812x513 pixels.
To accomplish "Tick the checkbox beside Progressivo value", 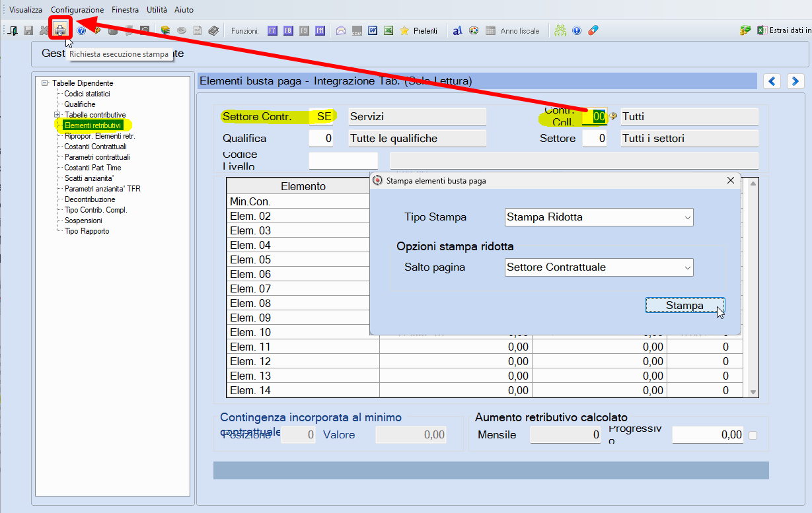I will point(753,435).
